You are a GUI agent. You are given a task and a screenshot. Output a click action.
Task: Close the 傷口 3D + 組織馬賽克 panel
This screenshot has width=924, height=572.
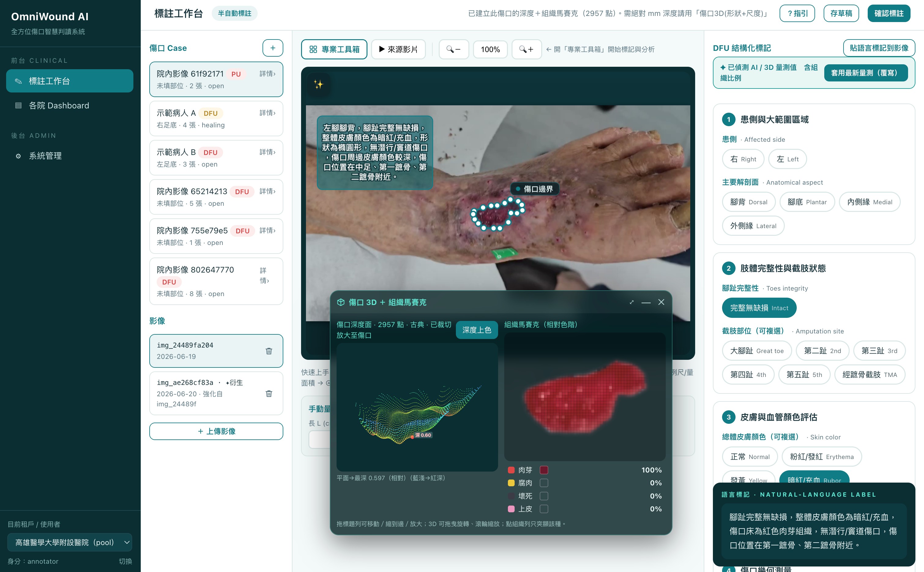pos(661,302)
